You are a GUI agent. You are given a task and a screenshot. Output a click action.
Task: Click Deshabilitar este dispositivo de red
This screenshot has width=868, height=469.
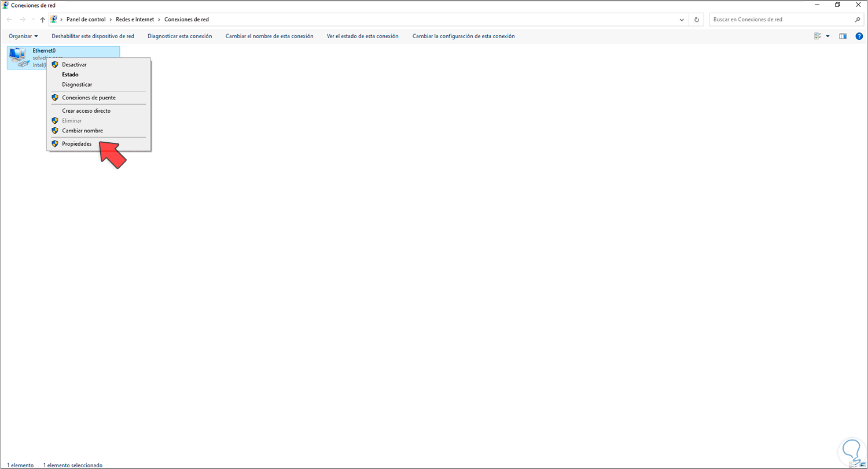pos(93,36)
